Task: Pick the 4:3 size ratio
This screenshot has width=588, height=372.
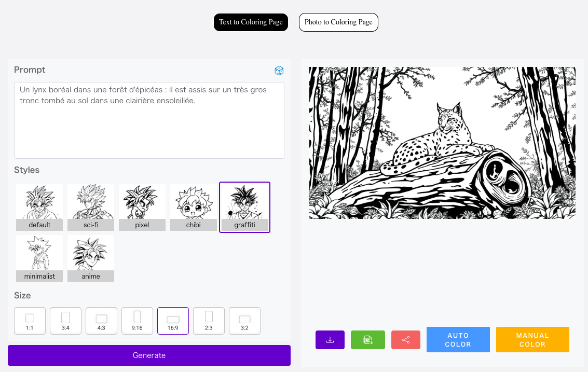Action: (x=101, y=321)
